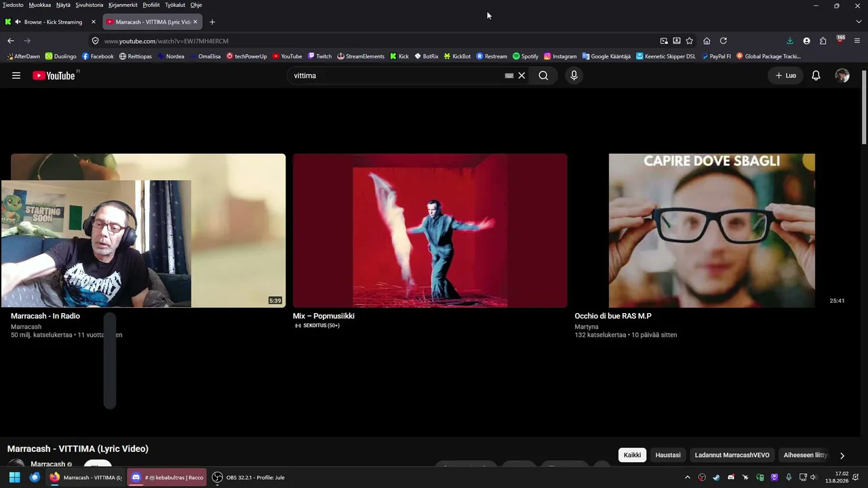
Task: Open the Steam tray icon
Action: [716, 477]
